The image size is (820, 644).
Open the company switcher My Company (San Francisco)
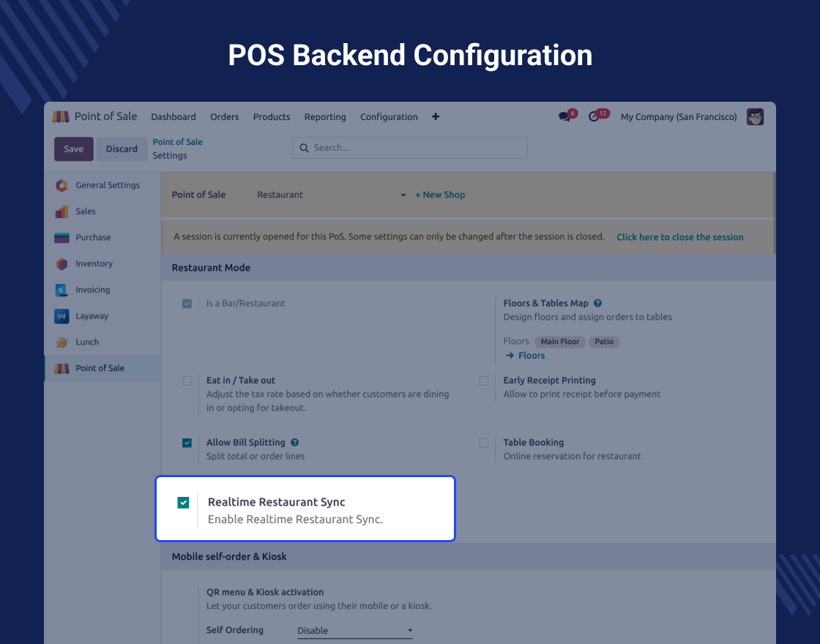pos(679,117)
